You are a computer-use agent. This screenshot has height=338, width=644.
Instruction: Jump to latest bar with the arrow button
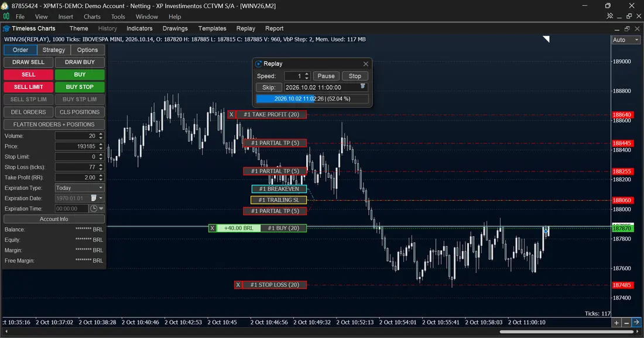[x=636, y=323]
